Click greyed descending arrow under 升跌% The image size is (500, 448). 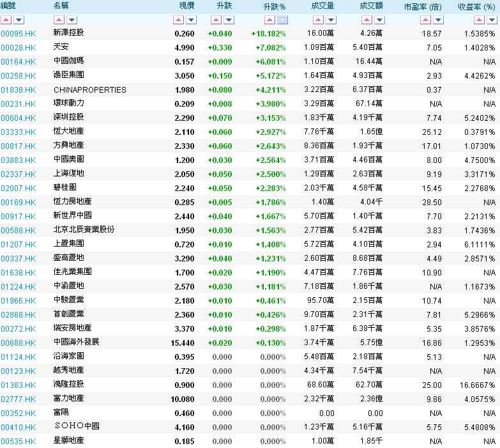(x=282, y=20)
